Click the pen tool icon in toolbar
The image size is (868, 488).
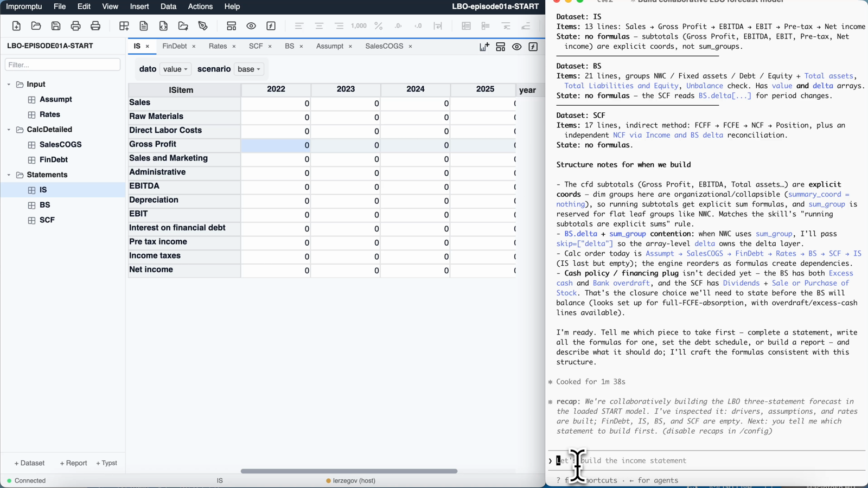click(203, 26)
